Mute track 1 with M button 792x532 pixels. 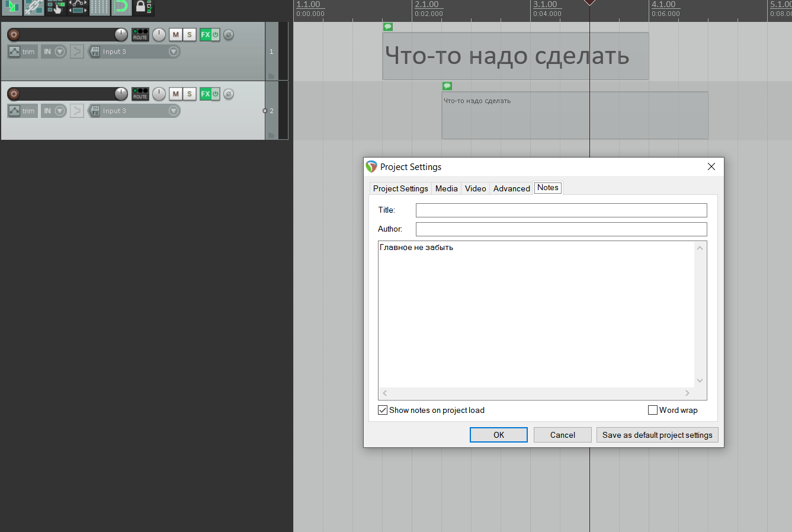(x=175, y=35)
